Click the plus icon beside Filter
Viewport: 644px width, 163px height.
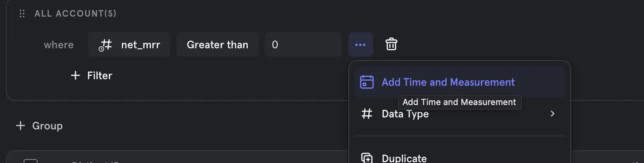75,75
